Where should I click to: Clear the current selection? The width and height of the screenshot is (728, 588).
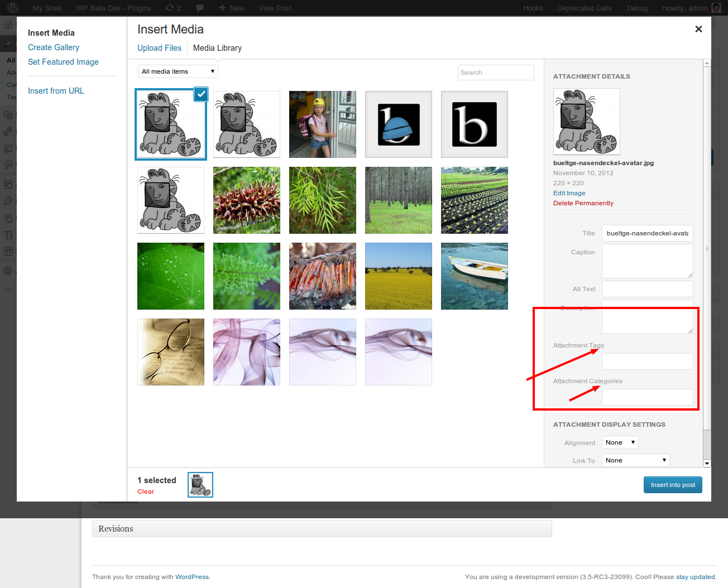coord(146,491)
